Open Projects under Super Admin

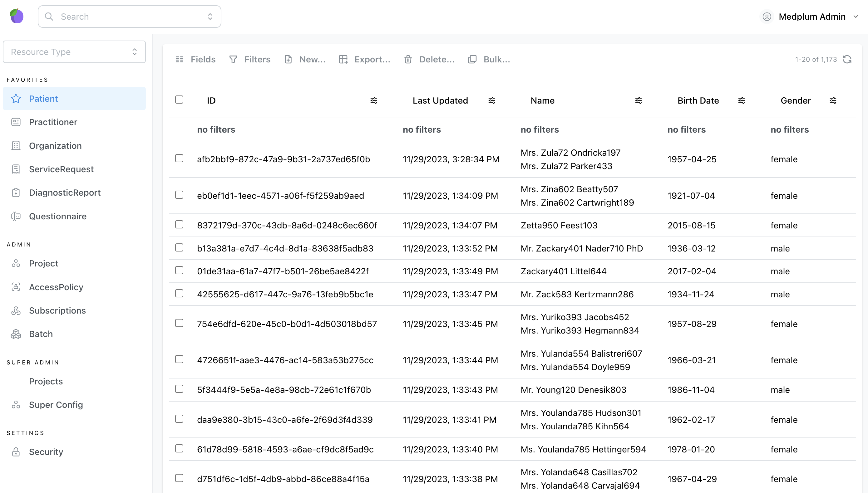[74, 381]
